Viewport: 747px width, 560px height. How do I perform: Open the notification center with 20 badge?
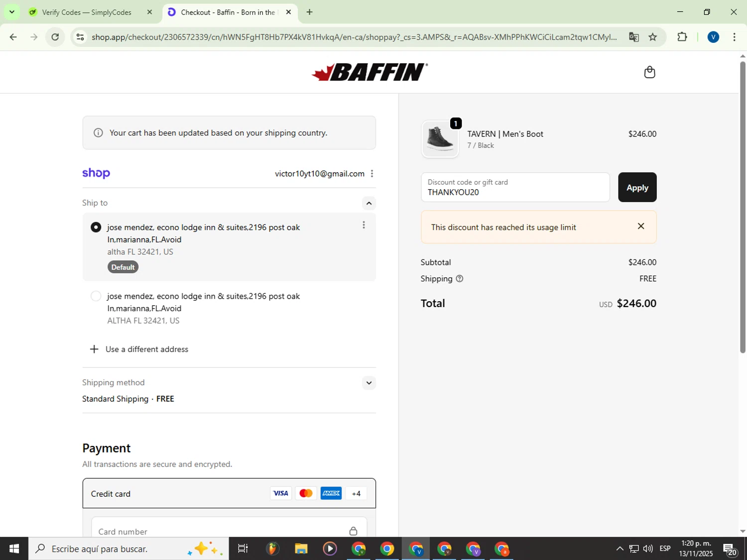[x=730, y=550]
